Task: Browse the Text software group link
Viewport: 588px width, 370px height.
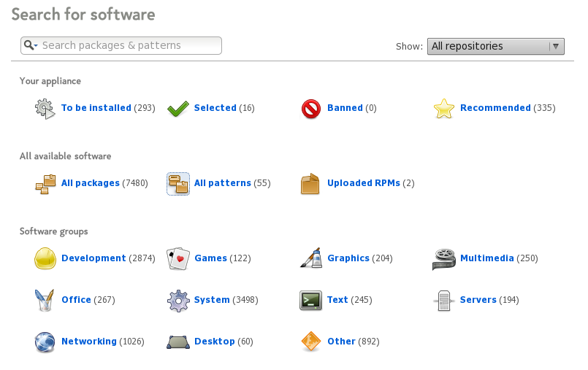Action: pos(337,300)
